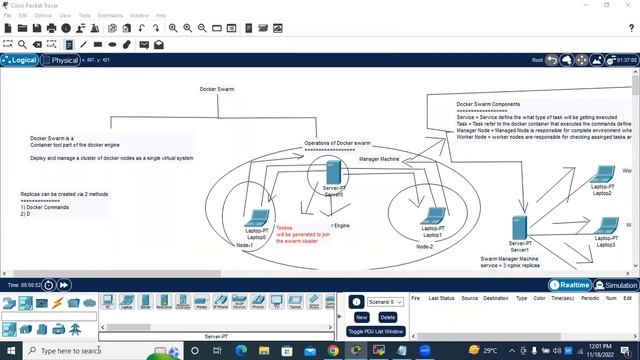
Task: Paste with clipboard icon
Action: pos(127,28)
